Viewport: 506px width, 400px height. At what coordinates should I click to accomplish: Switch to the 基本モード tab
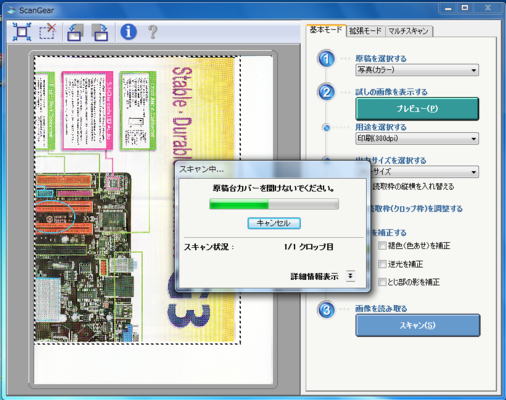coord(326,30)
